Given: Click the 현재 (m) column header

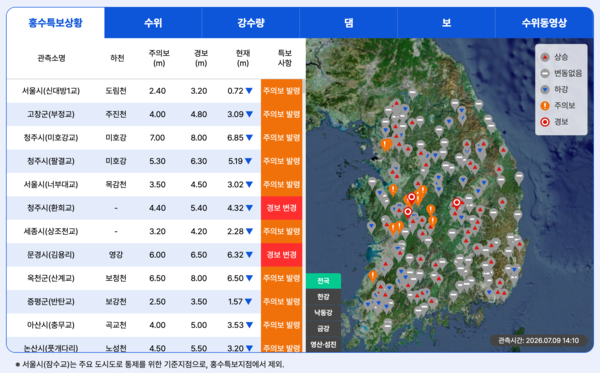Looking at the screenshot, I should [x=243, y=58].
